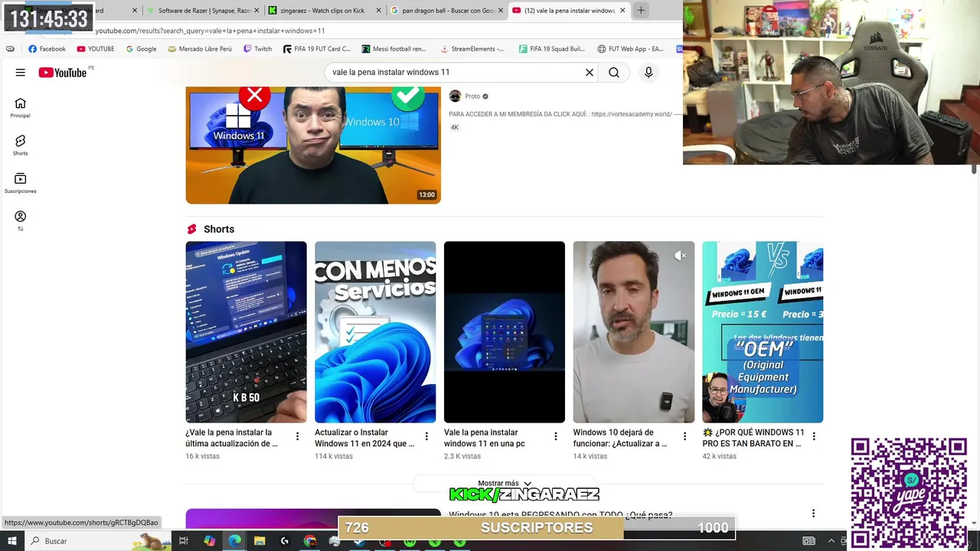
Task: Open Microsoft Edge on the taskbar
Action: coord(234,541)
